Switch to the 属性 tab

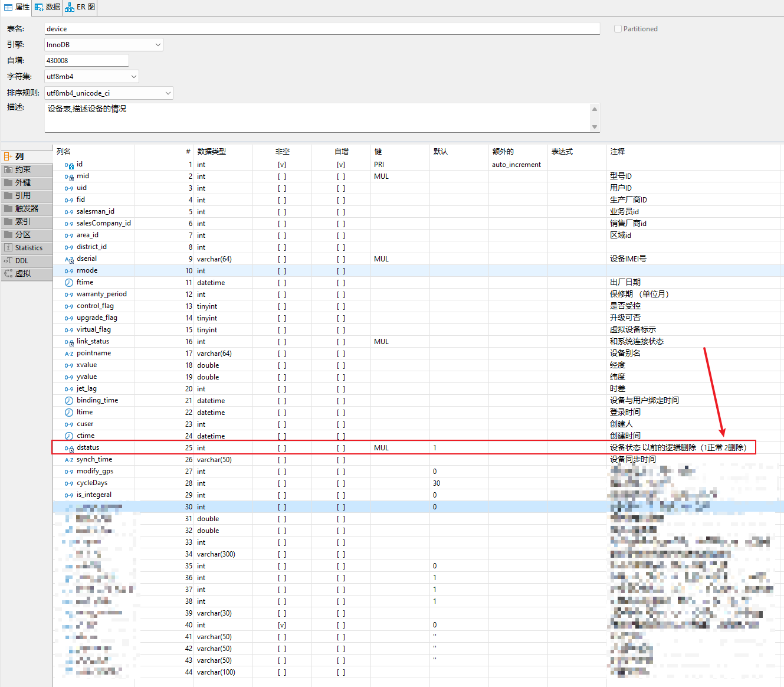click(17, 7)
